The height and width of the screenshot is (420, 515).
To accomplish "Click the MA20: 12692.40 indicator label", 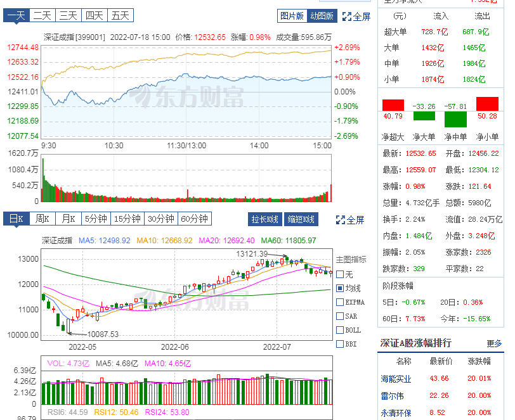I will [226, 241].
